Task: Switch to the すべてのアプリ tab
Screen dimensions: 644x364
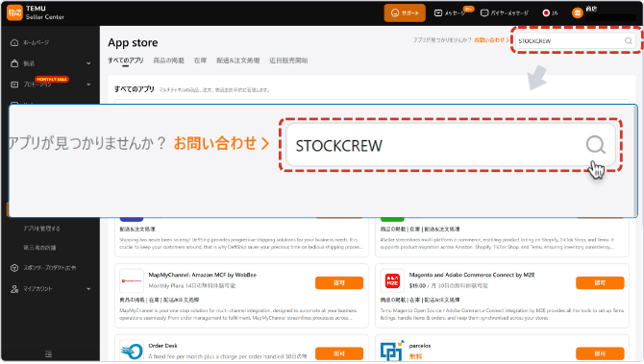Action: (x=126, y=60)
